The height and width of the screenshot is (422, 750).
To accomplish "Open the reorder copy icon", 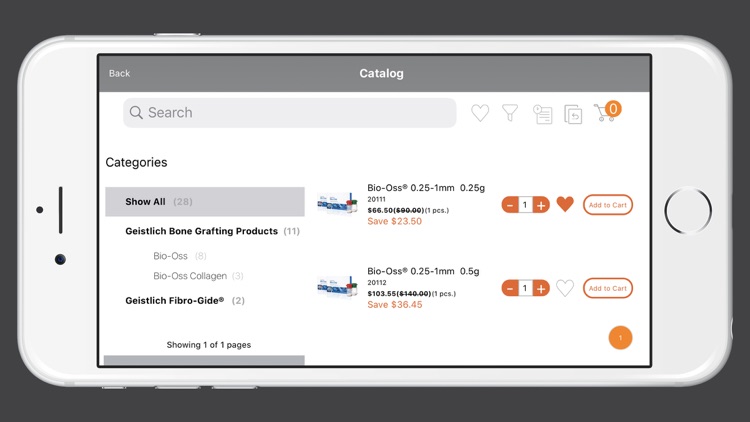I will [x=573, y=114].
